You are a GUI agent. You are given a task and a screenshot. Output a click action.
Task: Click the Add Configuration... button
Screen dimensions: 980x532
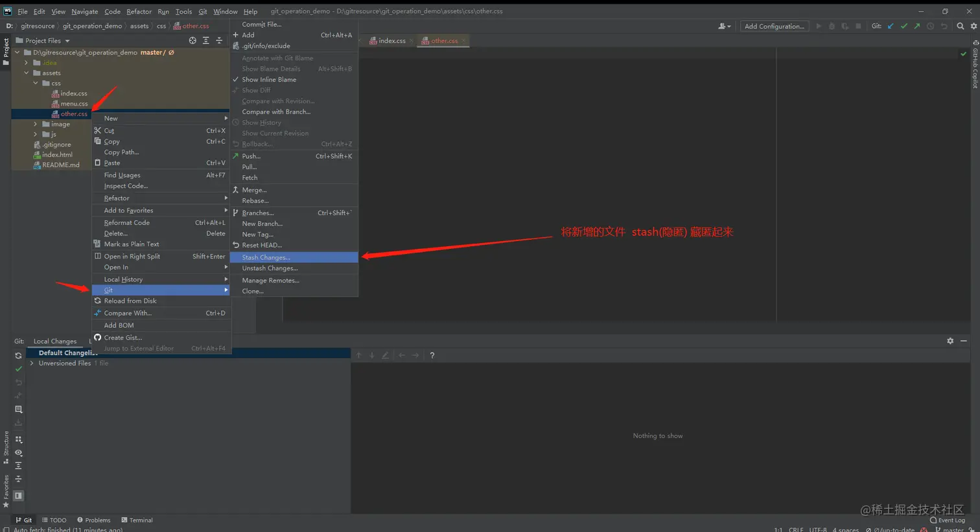[x=774, y=26]
